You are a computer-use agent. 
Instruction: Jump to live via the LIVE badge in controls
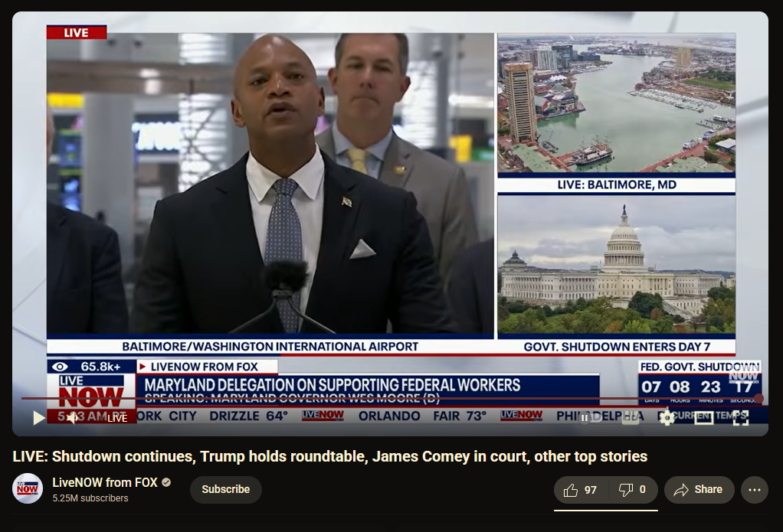pyautogui.click(x=115, y=418)
